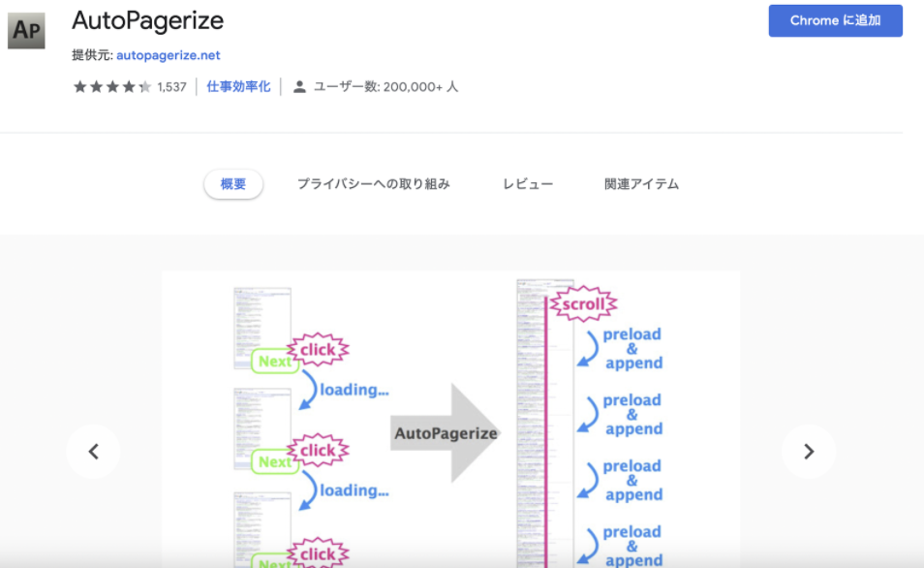
Task: Click the AutoPagerize diagram screenshot
Action: [x=450, y=420]
